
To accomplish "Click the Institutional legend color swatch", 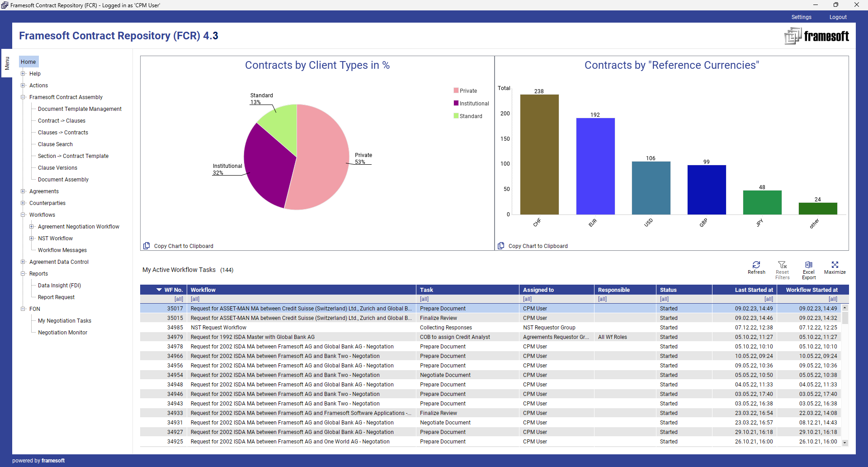I will [456, 103].
